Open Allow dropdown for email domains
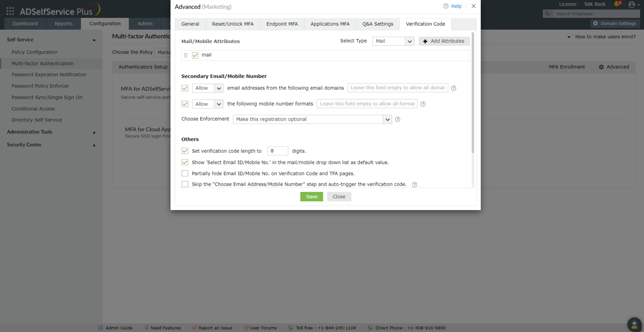Screen dimensions: 644x332 pyautogui.click(x=208, y=88)
